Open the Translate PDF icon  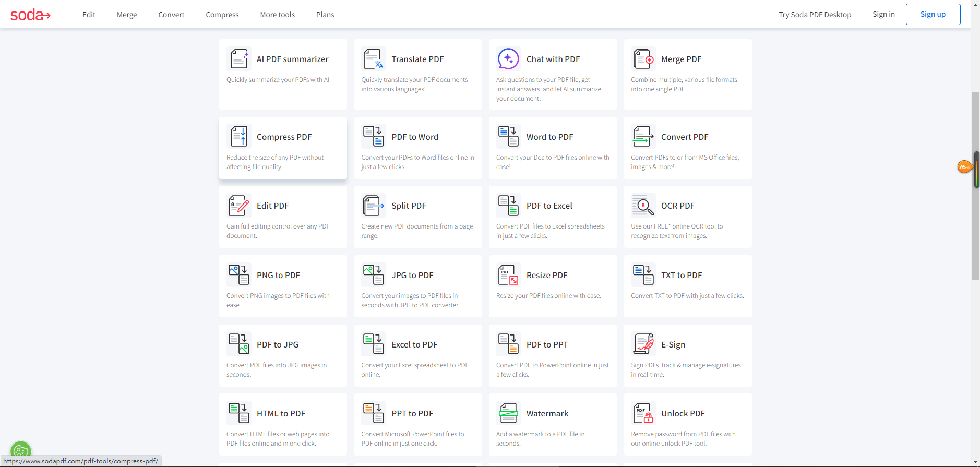coord(374,59)
